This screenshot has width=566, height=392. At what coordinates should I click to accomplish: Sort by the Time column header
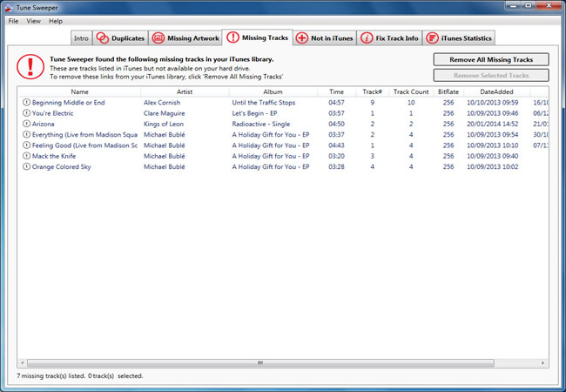pos(336,91)
